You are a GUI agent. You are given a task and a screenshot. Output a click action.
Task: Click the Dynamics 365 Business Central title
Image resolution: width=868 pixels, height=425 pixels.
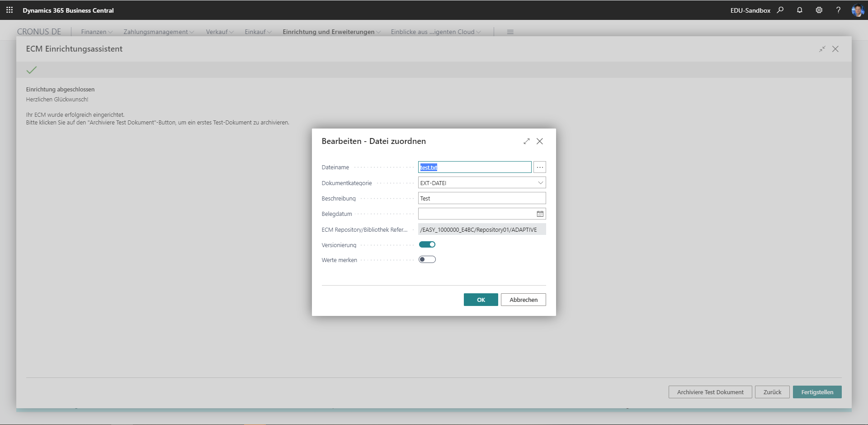[x=68, y=10]
